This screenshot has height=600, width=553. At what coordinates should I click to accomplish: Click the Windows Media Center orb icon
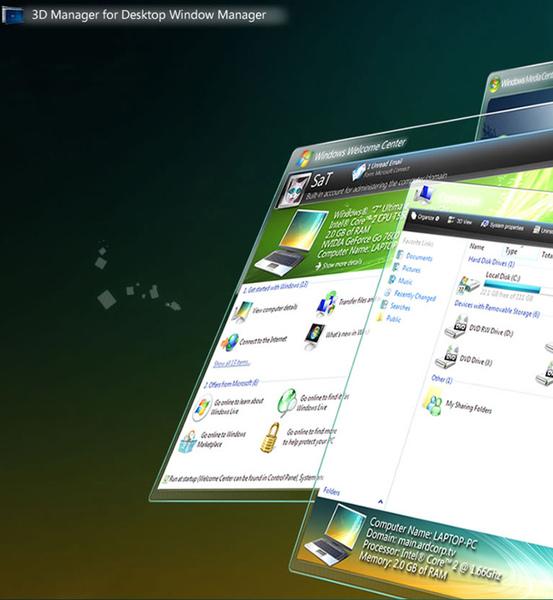point(494,85)
